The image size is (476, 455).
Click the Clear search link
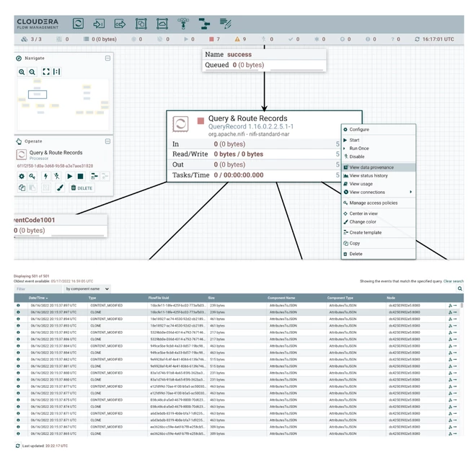[x=453, y=281]
